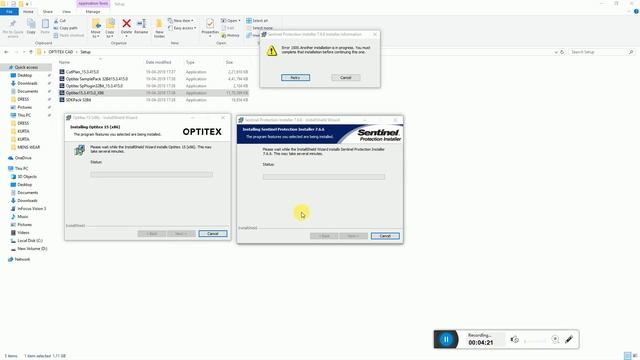Click OPTITEX CAD in the address path
This screenshot has width=640, height=360.
click(60, 52)
